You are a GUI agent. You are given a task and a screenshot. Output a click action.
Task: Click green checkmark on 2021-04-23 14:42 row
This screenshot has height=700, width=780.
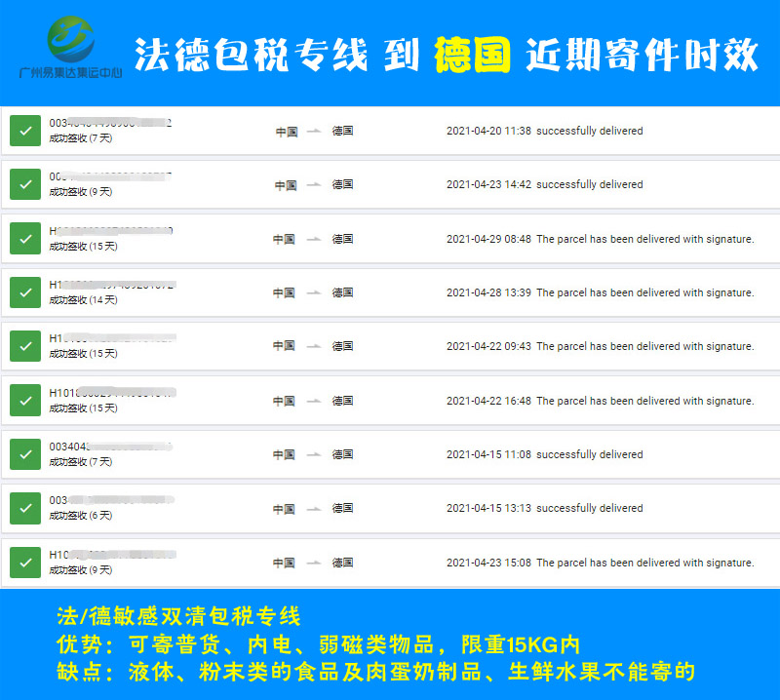(x=25, y=184)
